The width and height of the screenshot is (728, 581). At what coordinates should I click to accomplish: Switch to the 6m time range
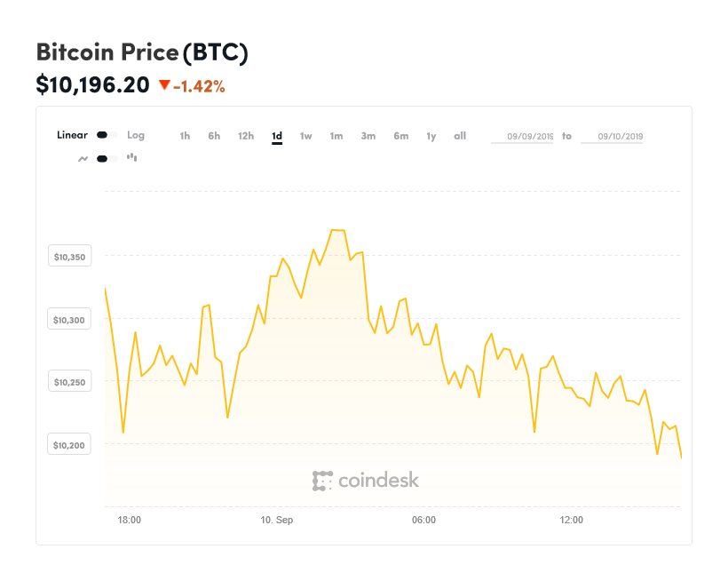(401, 136)
